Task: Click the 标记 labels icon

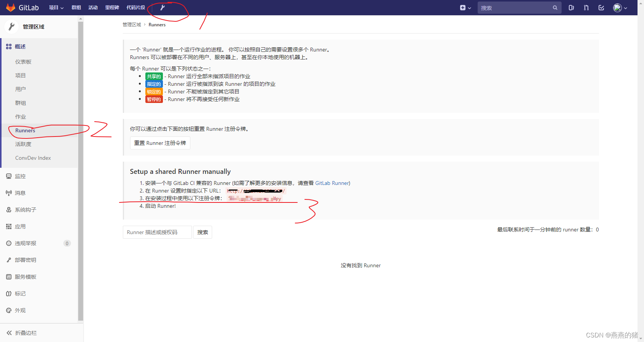Action: click(9, 294)
